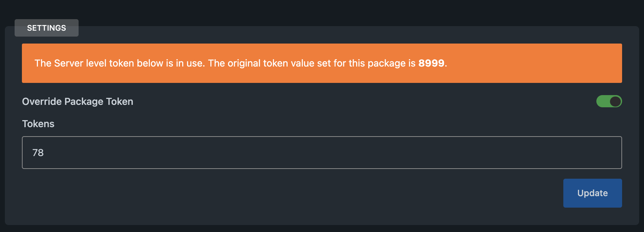The width and height of the screenshot is (644, 232).
Task: Toggle the Override Package Token switch
Action: (609, 101)
